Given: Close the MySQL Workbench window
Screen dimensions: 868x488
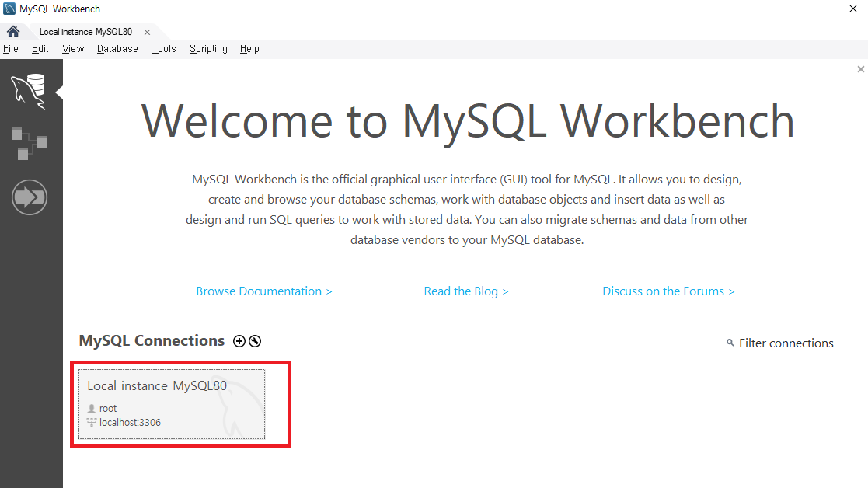Looking at the screenshot, I should tap(852, 9).
